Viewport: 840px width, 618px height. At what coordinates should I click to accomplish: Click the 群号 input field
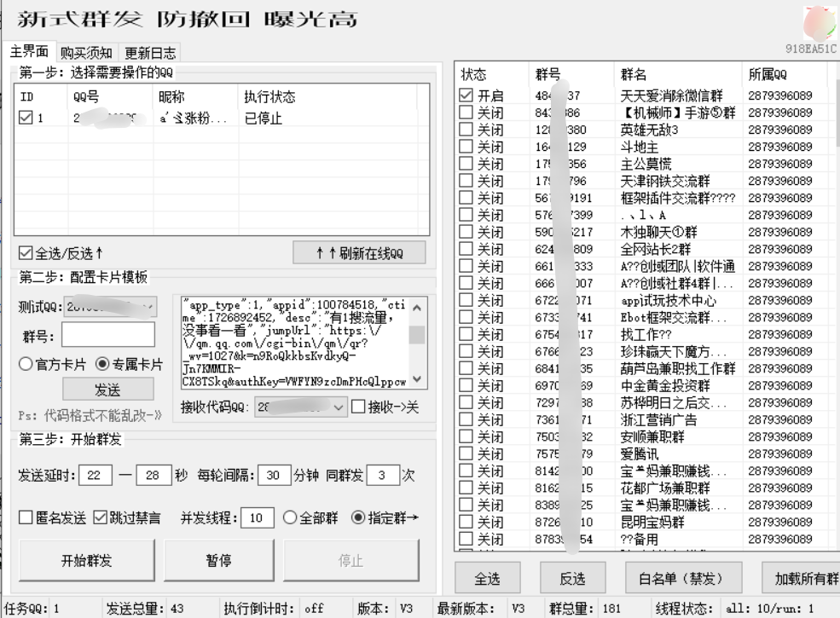(107, 334)
